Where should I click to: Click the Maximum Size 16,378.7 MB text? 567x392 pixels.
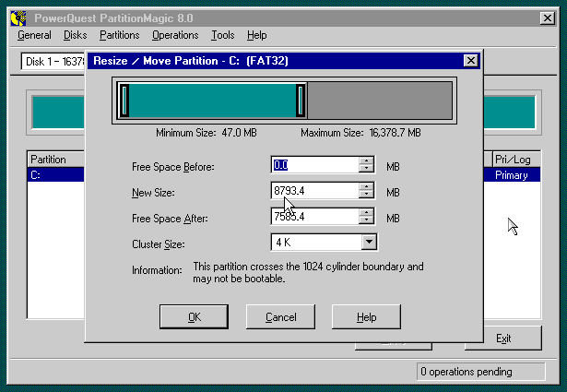point(360,133)
